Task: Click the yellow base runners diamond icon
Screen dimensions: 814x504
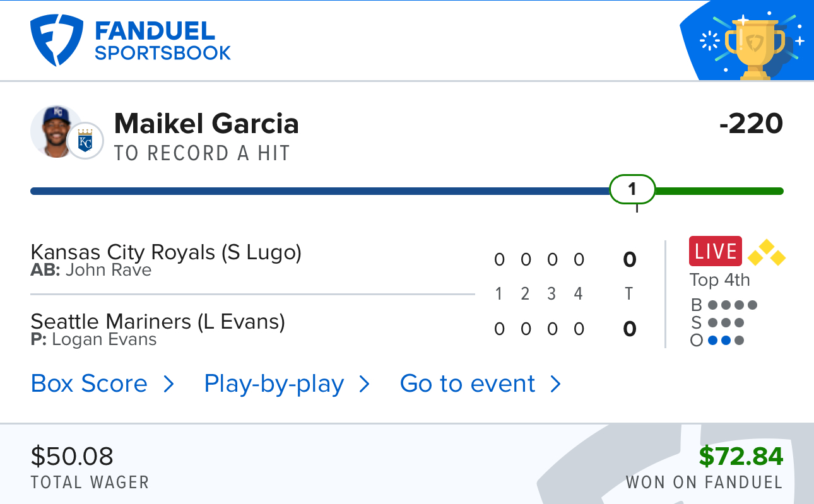Action: tap(766, 252)
